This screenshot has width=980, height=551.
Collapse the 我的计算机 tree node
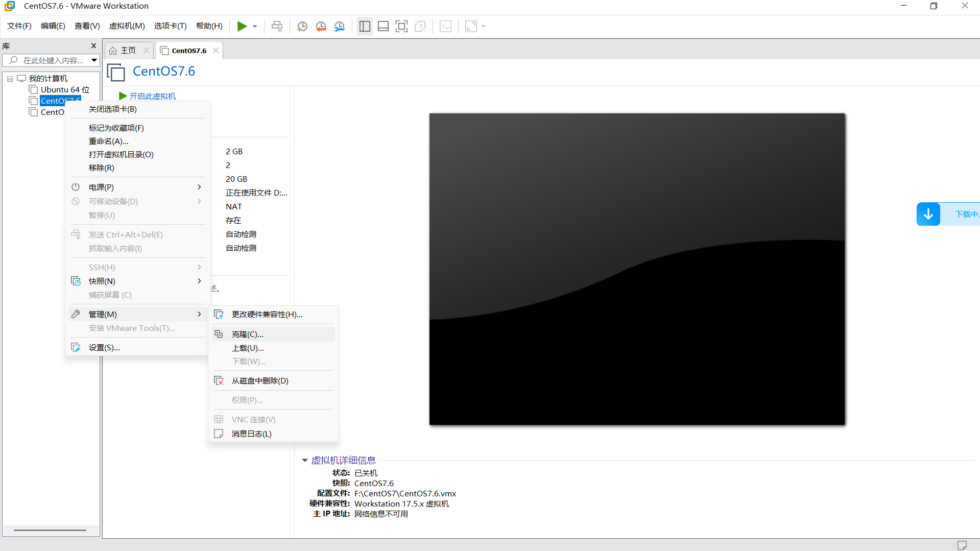click(x=10, y=79)
